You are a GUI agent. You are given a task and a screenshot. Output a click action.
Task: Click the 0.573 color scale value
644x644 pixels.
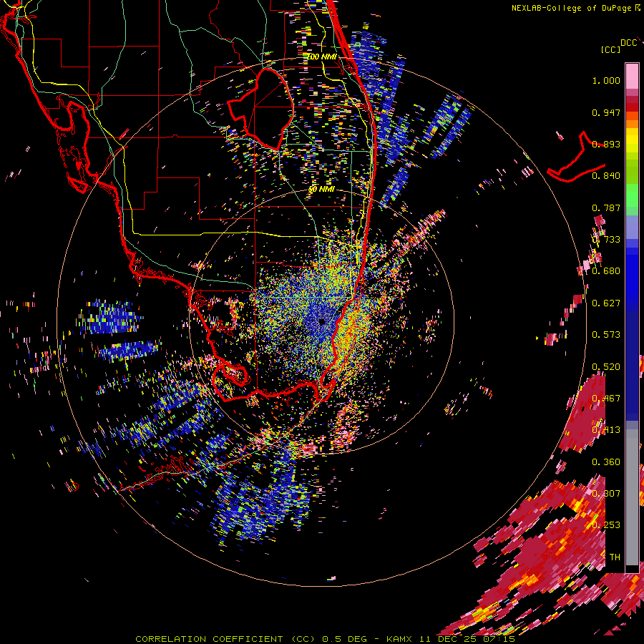(606, 335)
